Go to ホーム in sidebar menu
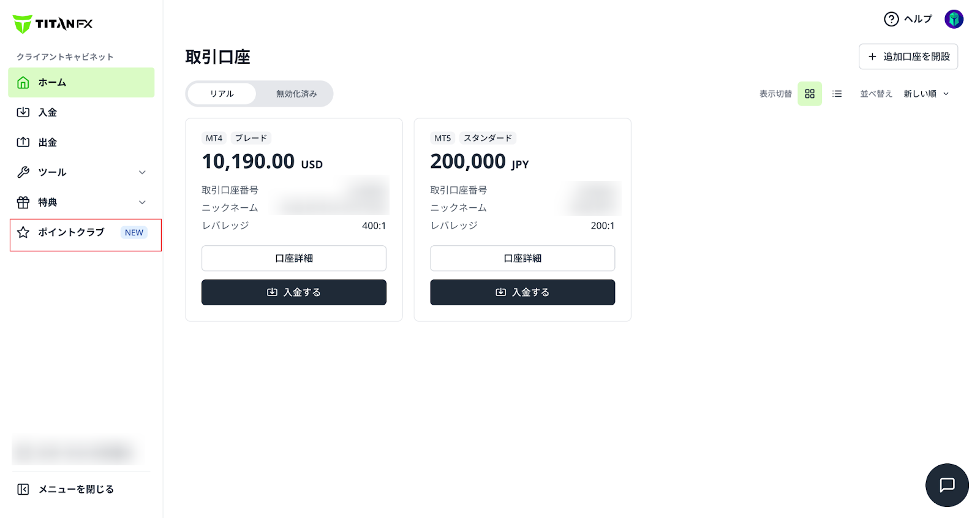 [x=81, y=83]
